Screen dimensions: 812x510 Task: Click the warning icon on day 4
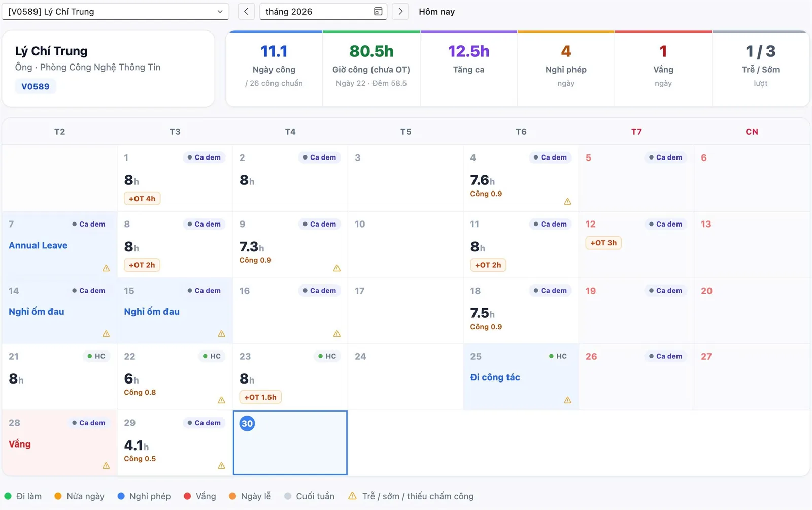[567, 202]
